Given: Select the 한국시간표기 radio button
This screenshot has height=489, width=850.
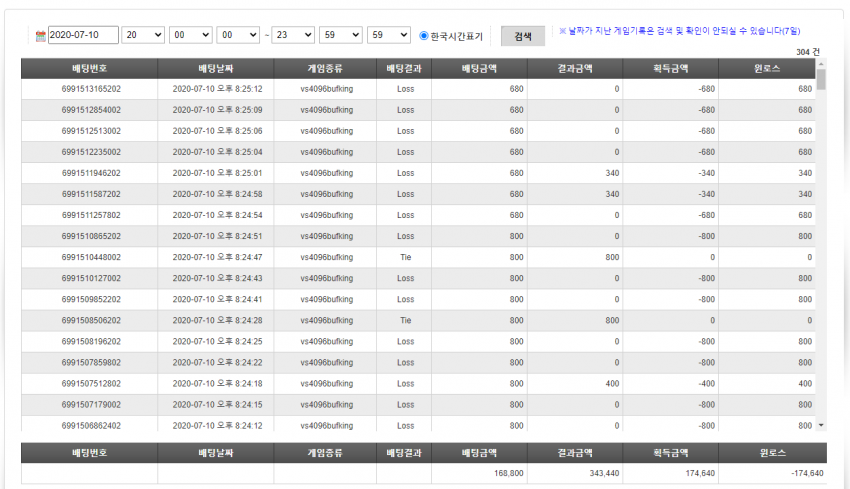Looking at the screenshot, I should 424,36.
